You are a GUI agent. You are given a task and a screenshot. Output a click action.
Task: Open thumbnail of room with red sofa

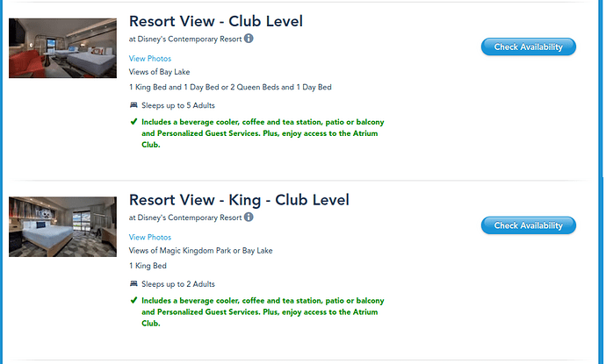tap(62, 48)
